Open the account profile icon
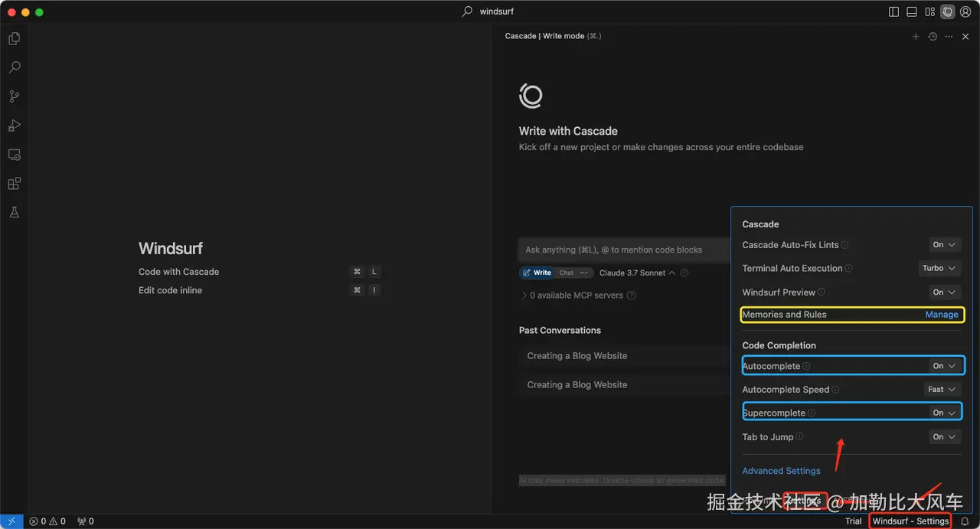 [965, 11]
